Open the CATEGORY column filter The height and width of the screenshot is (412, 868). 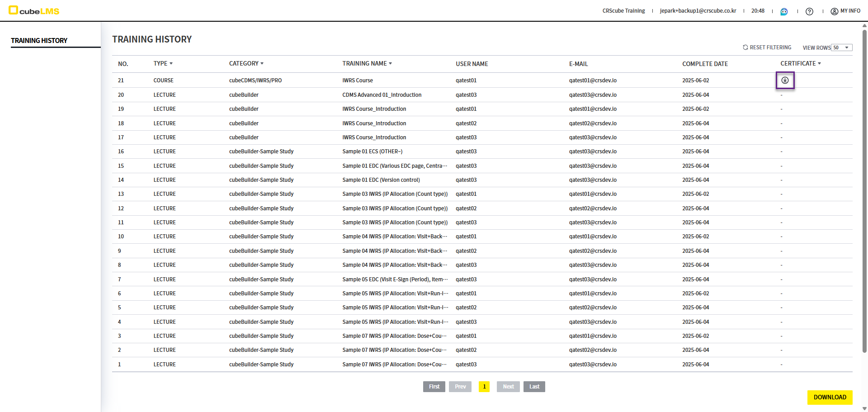pos(262,64)
